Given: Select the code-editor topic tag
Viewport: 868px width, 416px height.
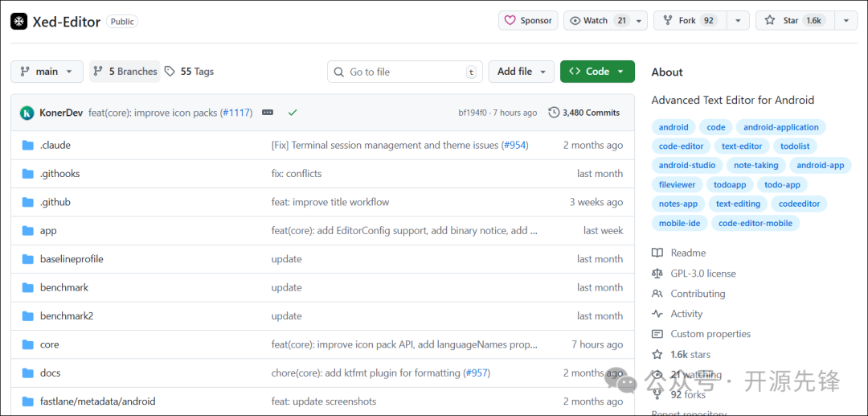Looking at the screenshot, I should [x=681, y=146].
